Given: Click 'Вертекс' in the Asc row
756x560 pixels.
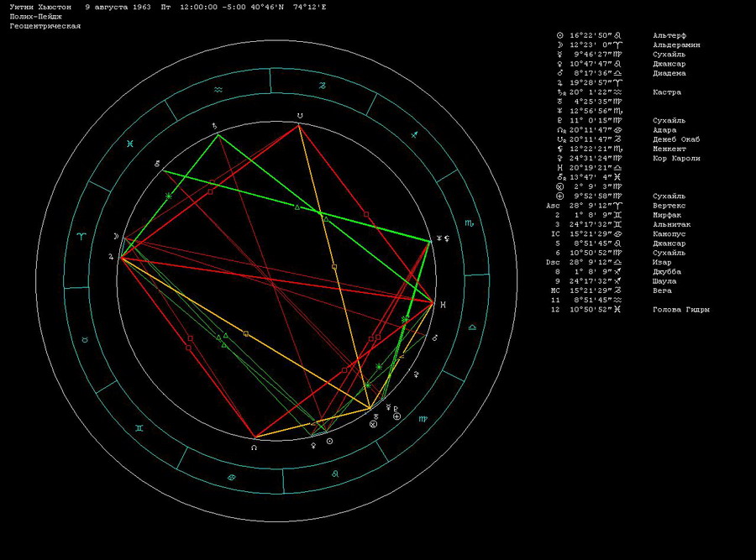Looking at the screenshot, I should (669, 206).
